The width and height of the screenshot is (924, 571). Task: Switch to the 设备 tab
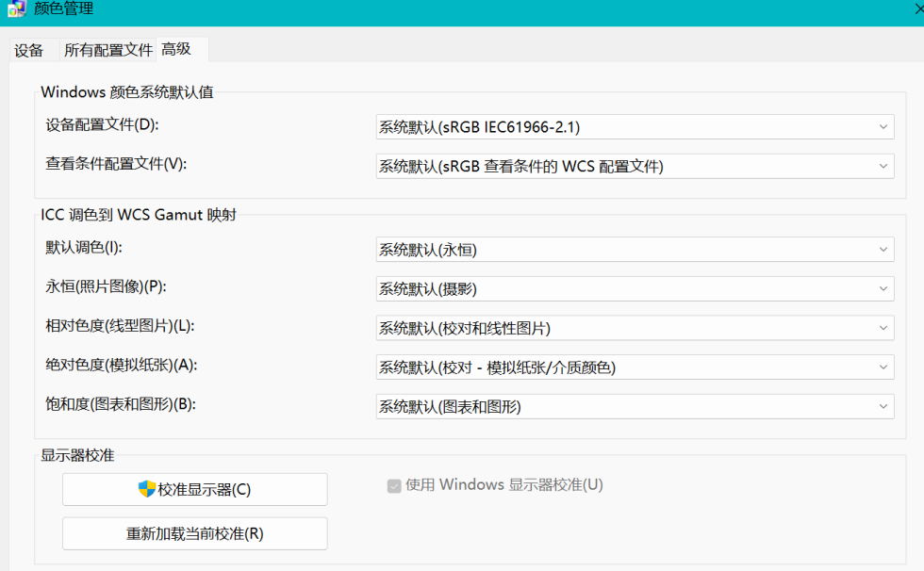coord(29,51)
